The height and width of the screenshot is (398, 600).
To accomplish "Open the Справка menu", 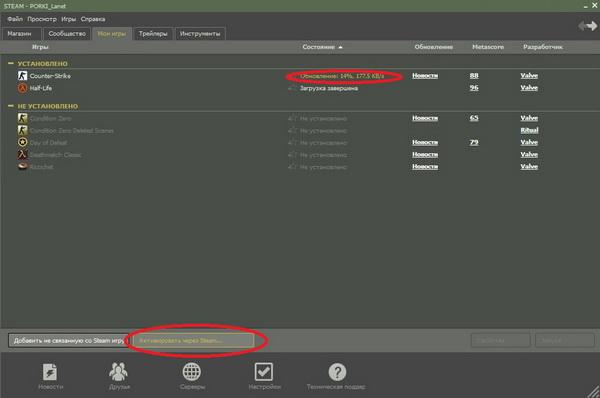I will click(x=93, y=19).
